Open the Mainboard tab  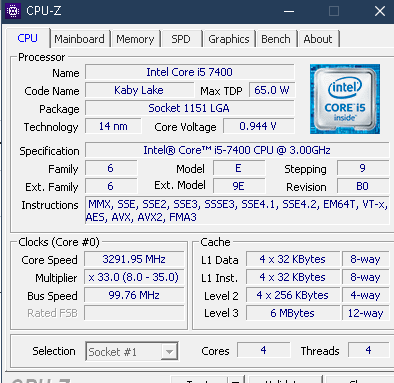tap(79, 39)
